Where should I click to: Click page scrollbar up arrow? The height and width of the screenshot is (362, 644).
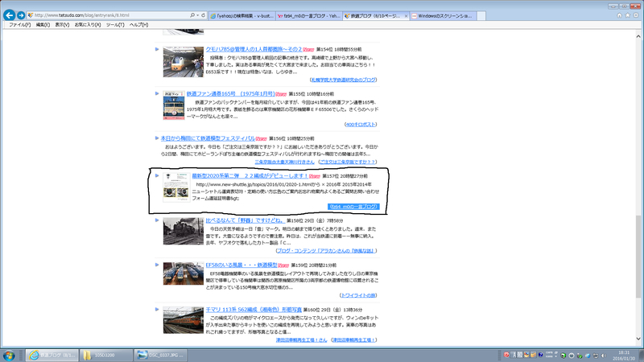point(638,36)
